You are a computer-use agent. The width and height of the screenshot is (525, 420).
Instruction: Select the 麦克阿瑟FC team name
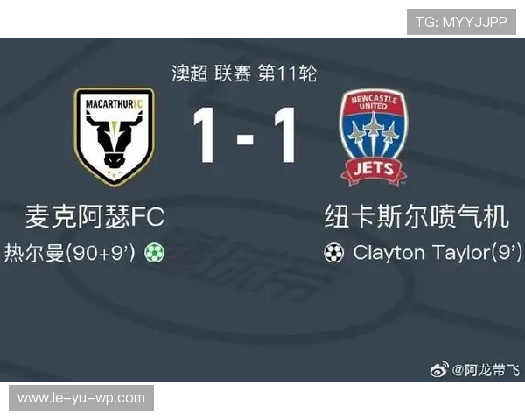(94, 216)
